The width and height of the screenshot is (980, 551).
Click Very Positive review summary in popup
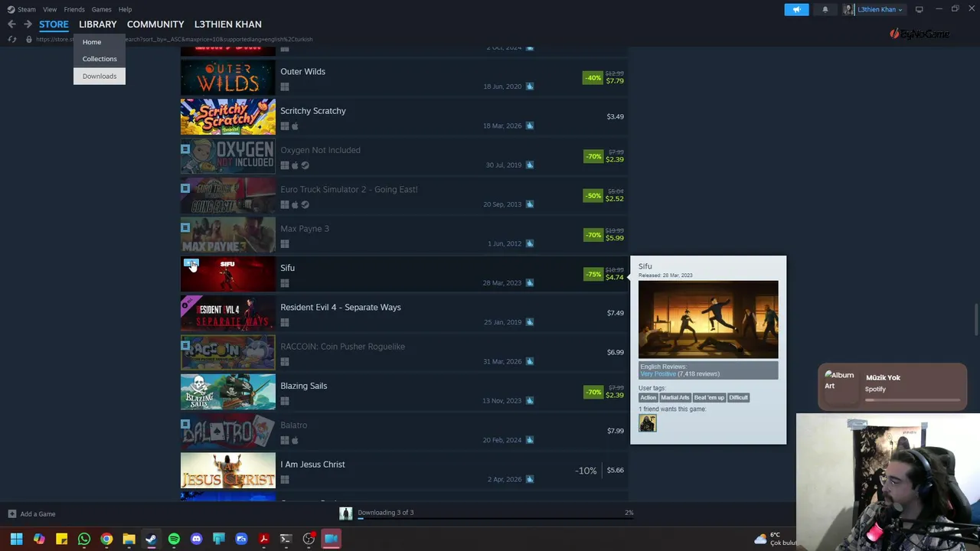[658, 374]
